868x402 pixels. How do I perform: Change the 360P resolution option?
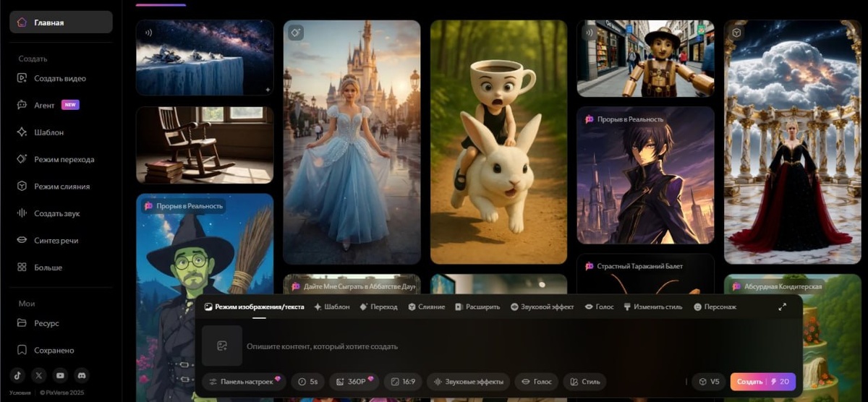pyautogui.click(x=354, y=381)
